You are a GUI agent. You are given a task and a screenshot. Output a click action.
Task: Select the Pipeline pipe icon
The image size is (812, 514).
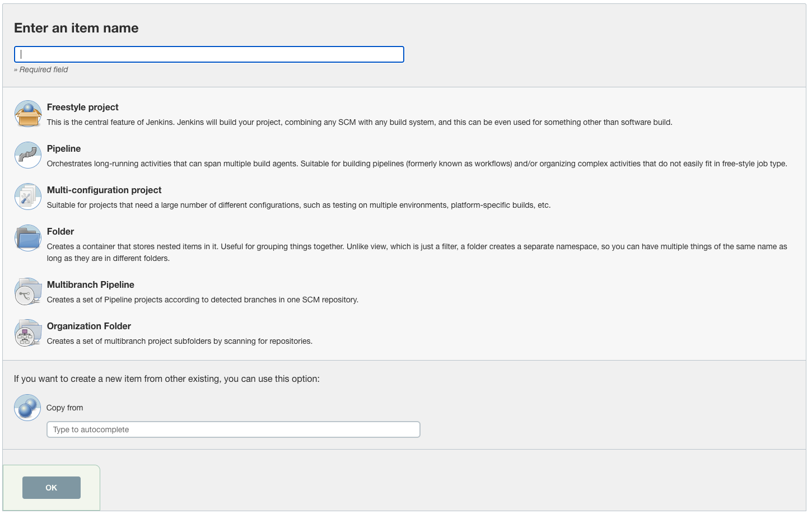27,155
